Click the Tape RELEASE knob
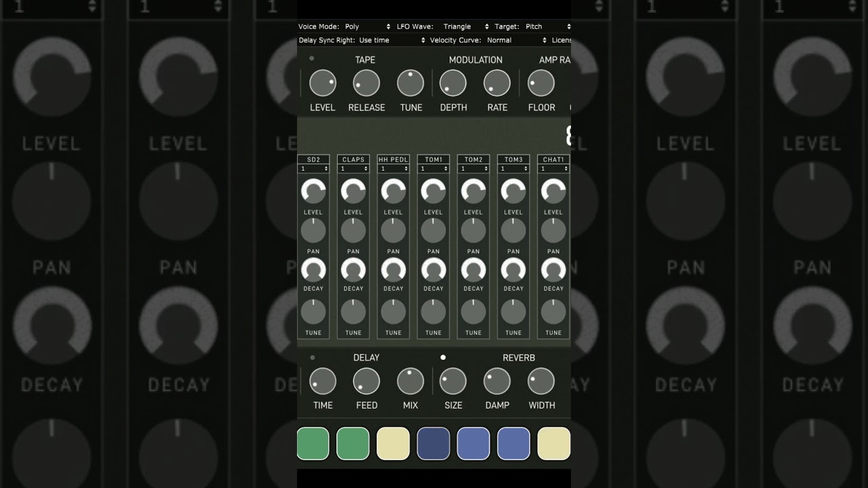This screenshot has width=868, height=488. click(x=366, y=83)
